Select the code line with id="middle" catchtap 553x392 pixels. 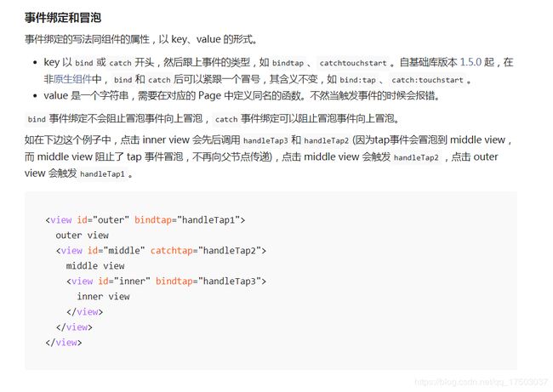pyautogui.click(x=161, y=251)
